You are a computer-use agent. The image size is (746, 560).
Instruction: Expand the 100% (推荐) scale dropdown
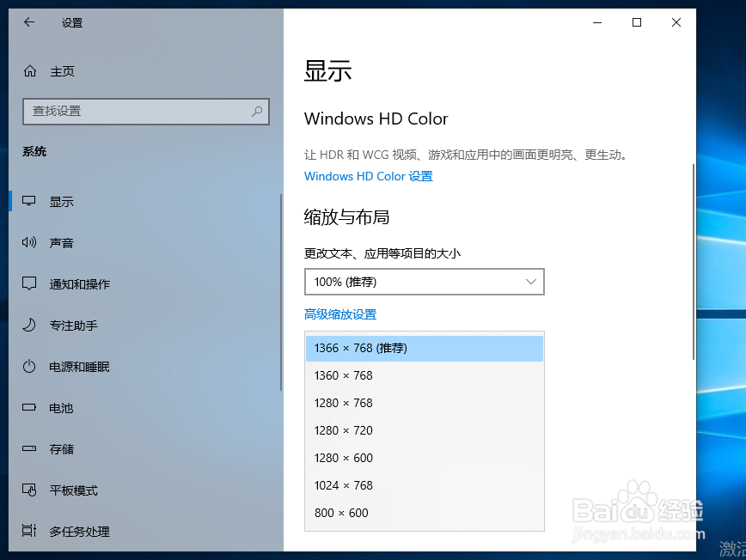tap(425, 282)
